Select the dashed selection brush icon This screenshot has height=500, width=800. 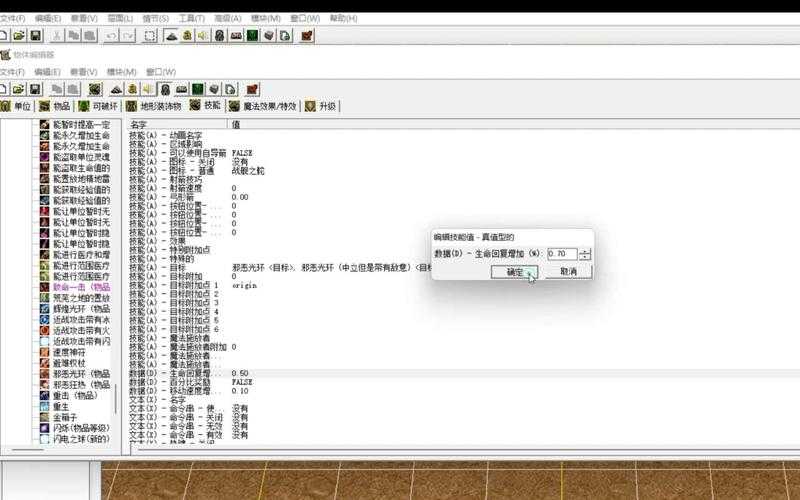coord(150,36)
